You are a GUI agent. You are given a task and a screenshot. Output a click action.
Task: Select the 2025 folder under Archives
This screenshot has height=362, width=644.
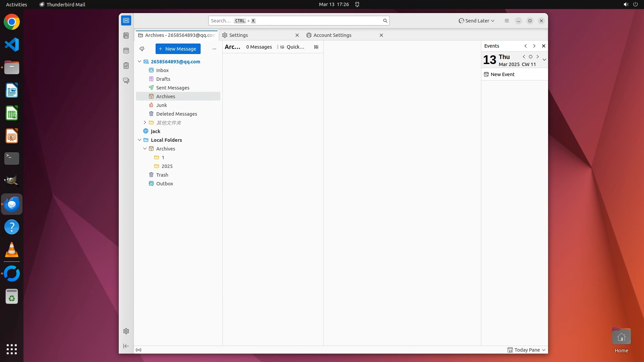(x=167, y=166)
